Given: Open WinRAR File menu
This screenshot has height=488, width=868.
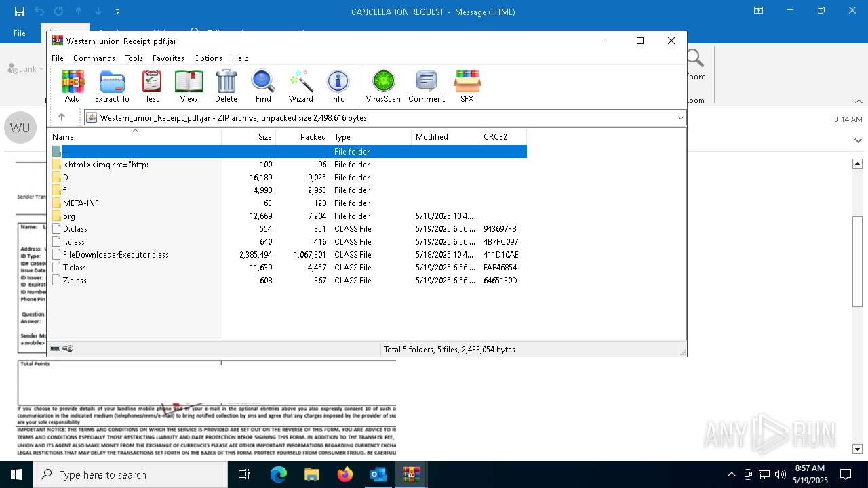Looking at the screenshot, I should coord(58,58).
